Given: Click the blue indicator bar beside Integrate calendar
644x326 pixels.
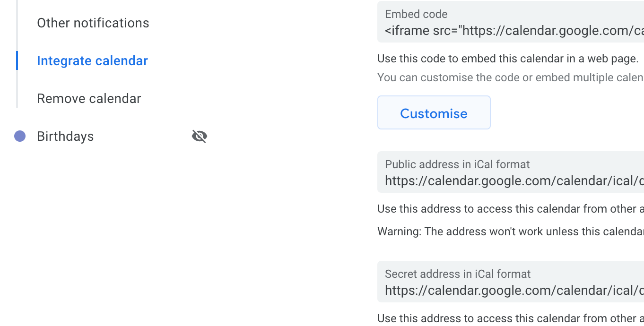Looking at the screenshot, I should click(x=17, y=60).
